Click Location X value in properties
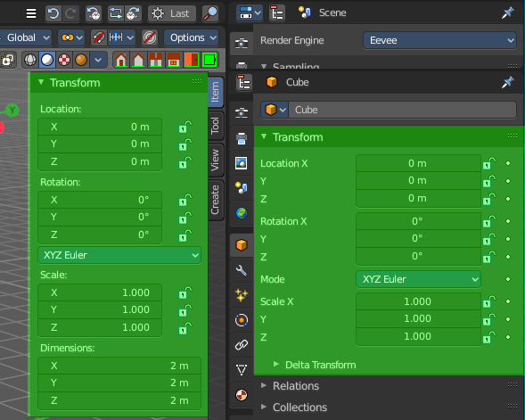 [418, 163]
